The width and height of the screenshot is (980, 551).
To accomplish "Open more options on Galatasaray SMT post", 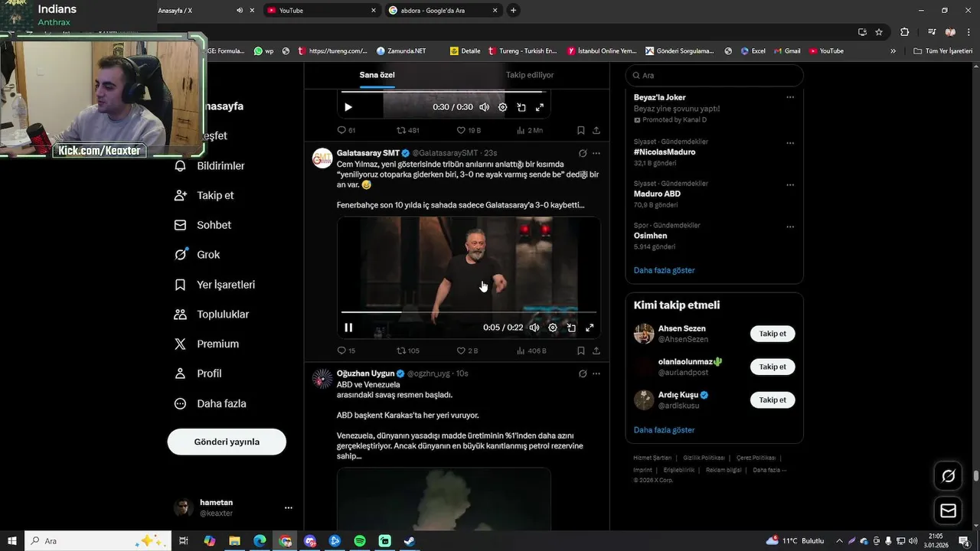I will pyautogui.click(x=596, y=153).
